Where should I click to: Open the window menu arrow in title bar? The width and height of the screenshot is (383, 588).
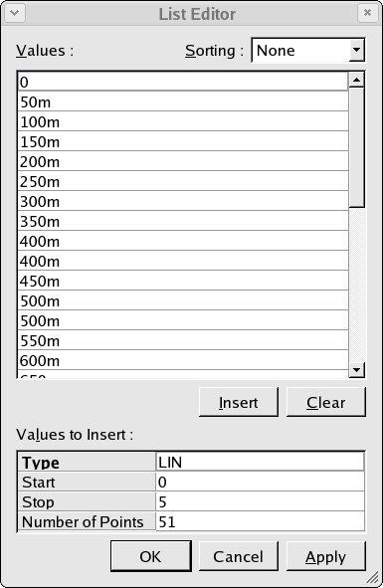point(15,13)
